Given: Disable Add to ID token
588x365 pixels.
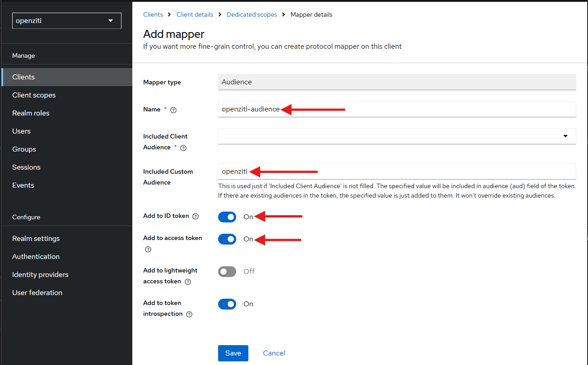Looking at the screenshot, I should click(227, 217).
